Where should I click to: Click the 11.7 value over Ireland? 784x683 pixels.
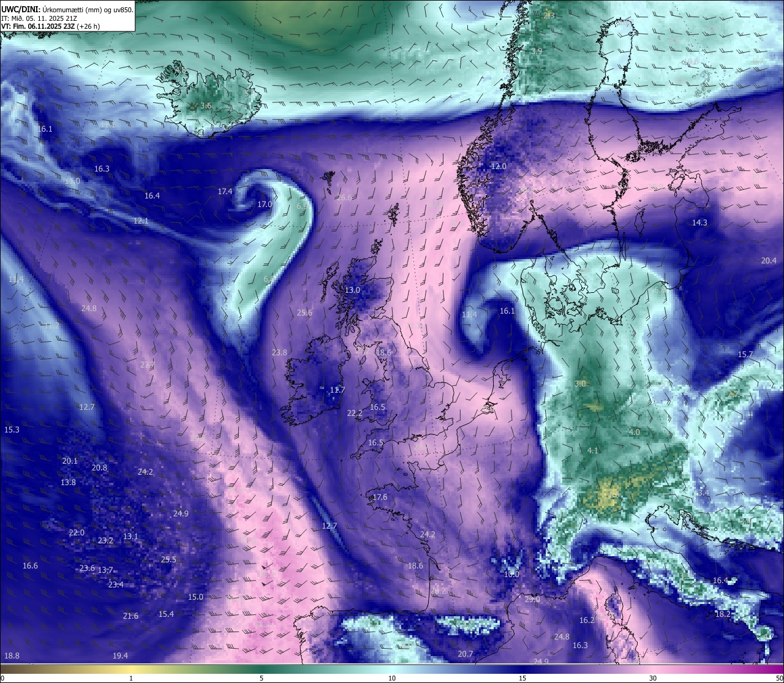337,390
